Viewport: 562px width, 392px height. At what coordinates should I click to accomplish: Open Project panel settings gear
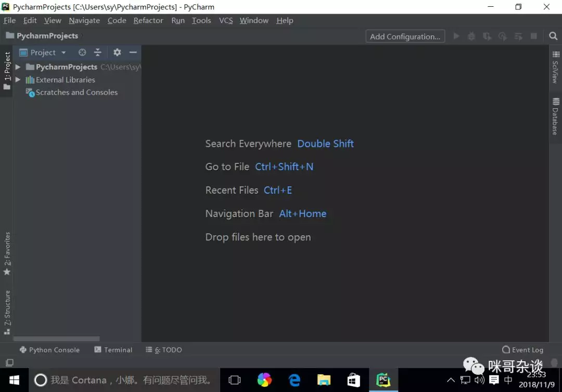click(117, 53)
